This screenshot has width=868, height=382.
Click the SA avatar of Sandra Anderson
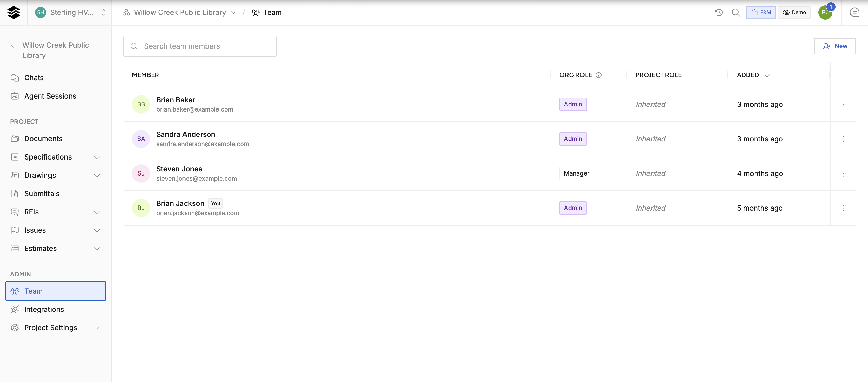[x=141, y=139]
